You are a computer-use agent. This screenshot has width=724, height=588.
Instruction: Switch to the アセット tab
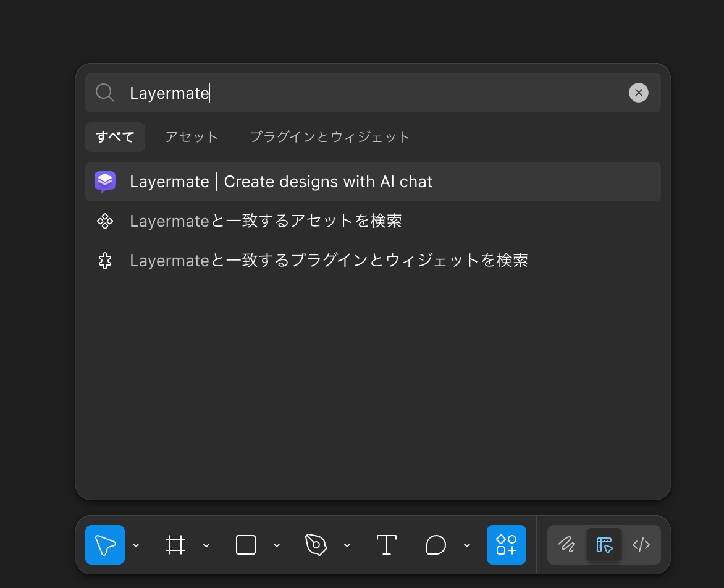tap(192, 136)
